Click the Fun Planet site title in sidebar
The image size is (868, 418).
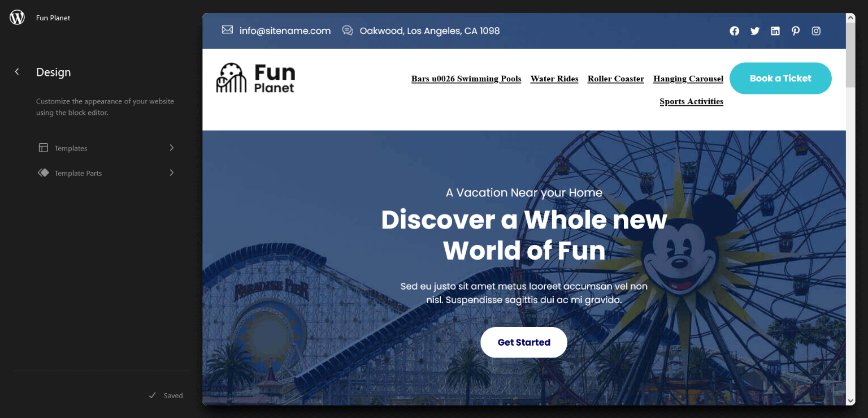click(53, 18)
